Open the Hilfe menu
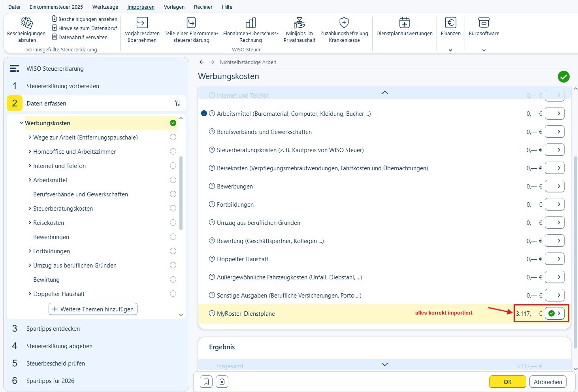The image size is (578, 392). [227, 7]
